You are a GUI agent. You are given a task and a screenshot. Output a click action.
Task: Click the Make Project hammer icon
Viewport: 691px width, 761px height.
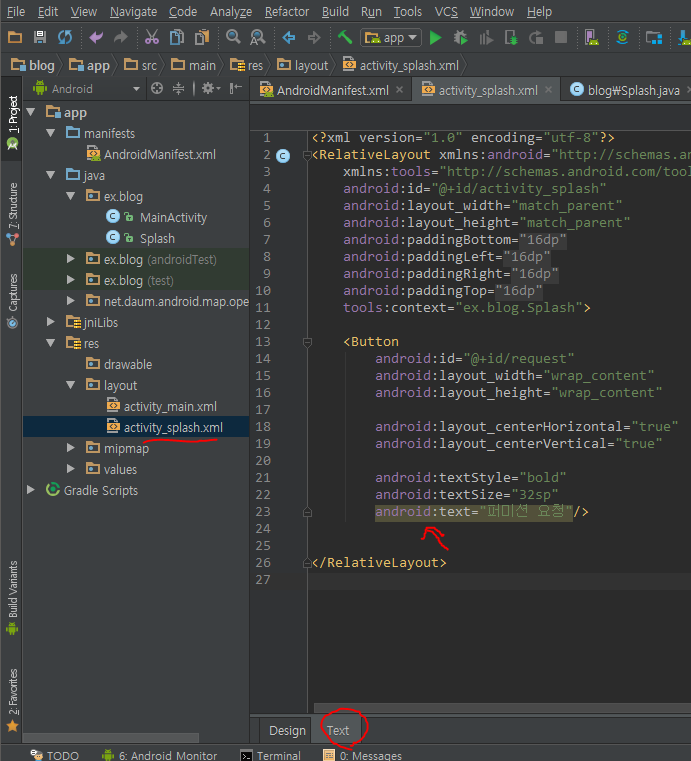345,37
